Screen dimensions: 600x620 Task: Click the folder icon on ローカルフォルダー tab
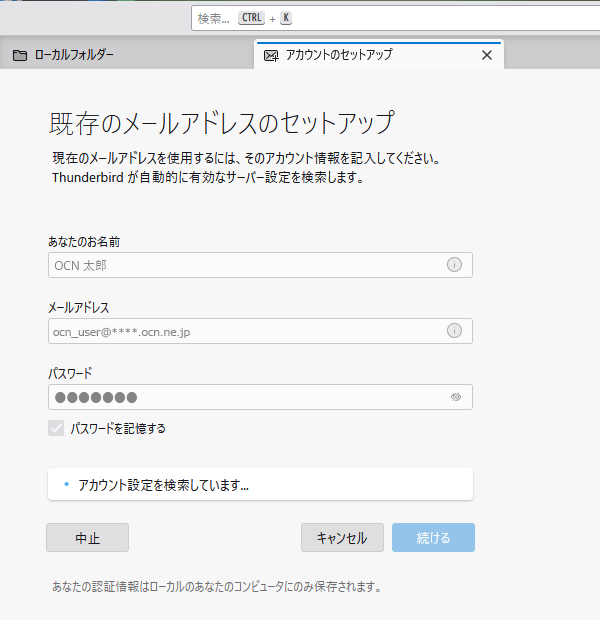[20, 55]
